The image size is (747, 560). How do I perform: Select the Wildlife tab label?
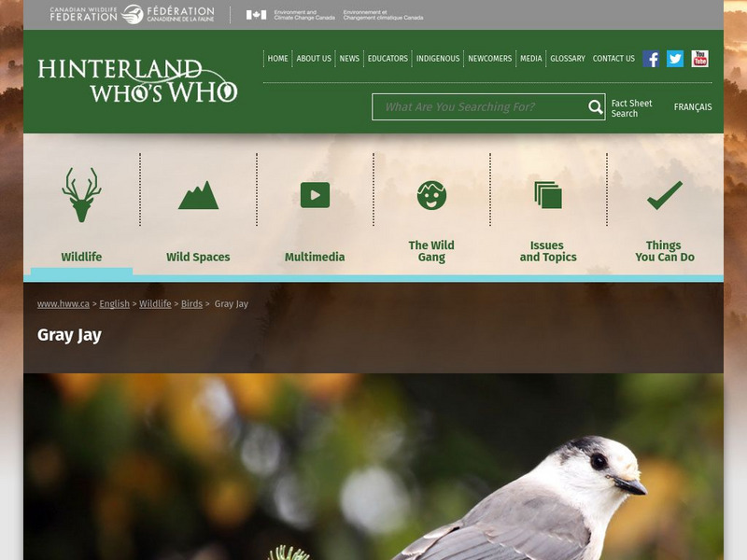tap(81, 258)
